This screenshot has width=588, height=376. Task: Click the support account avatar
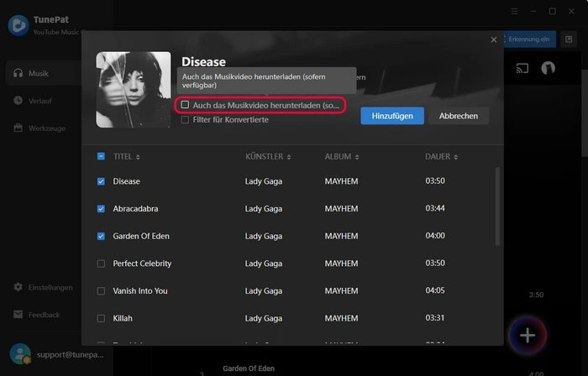click(x=20, y=354)
